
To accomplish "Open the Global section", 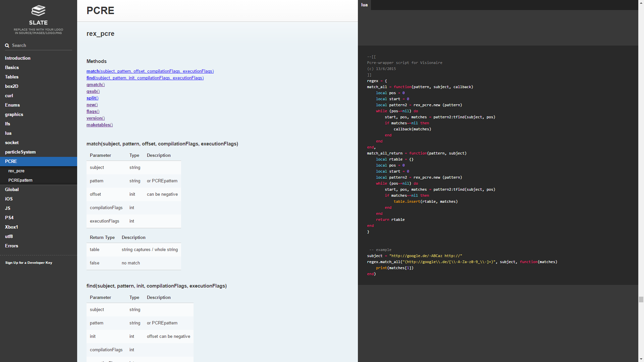I will pos(39,189).
